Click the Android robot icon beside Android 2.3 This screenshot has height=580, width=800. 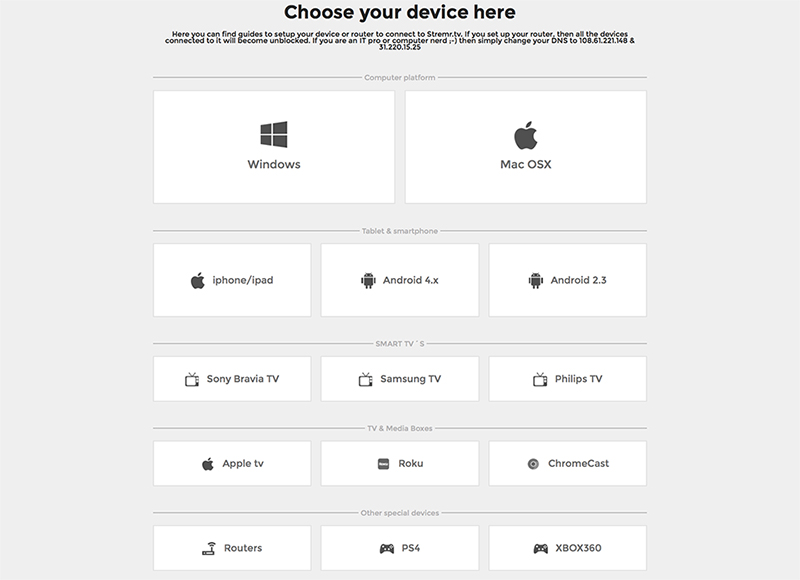click(x=535, y=281)
